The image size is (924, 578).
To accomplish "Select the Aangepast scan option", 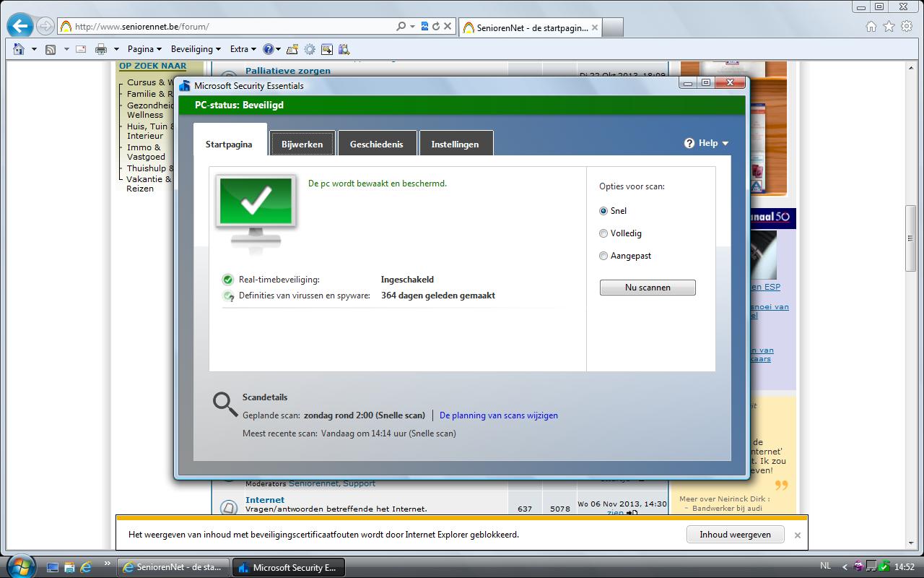I will [603, 256].
